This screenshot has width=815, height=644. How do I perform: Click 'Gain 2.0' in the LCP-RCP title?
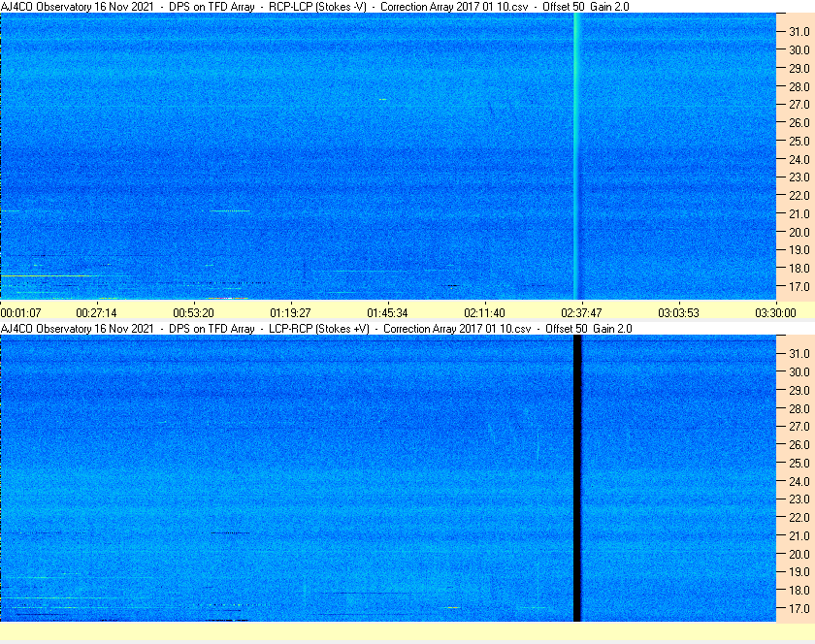tap(613, 329)
